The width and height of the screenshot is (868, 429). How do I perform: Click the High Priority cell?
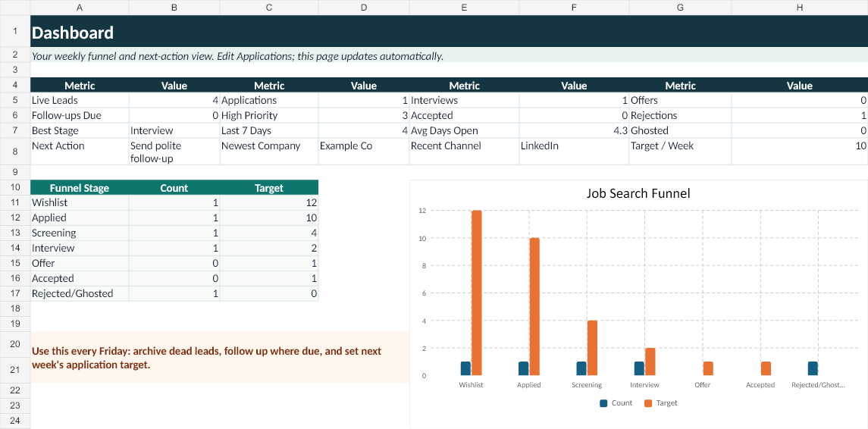tap(269, 116)
